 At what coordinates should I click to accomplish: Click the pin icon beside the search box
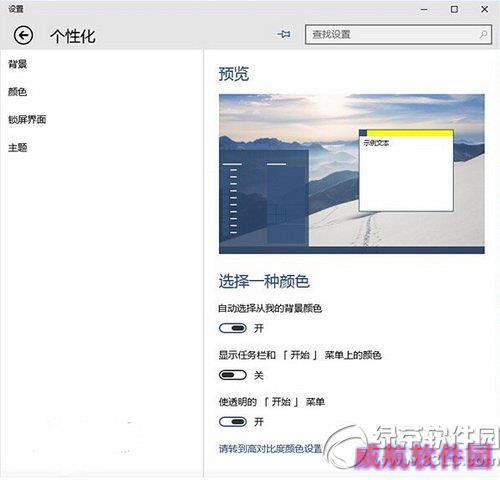284,34
